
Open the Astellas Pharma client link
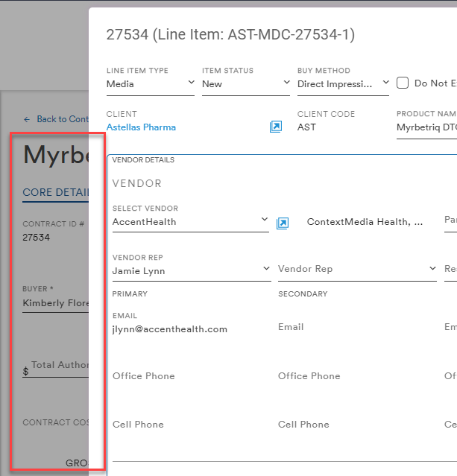[x=141, y=127]
